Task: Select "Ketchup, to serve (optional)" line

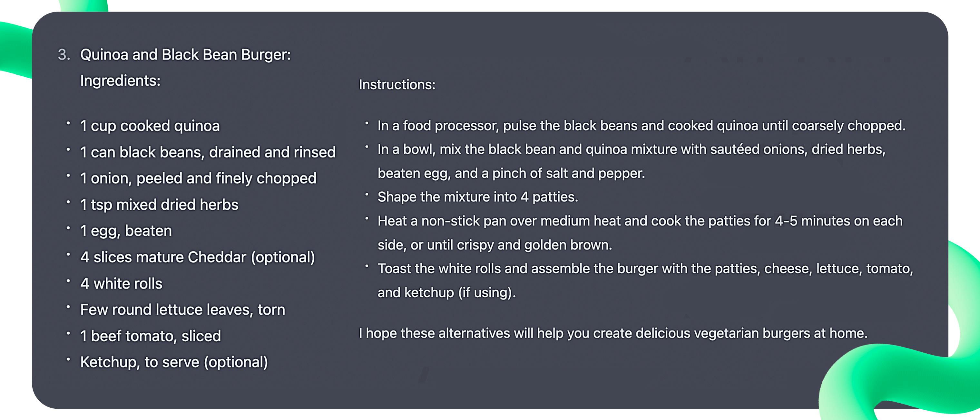Action: [174, 362]
